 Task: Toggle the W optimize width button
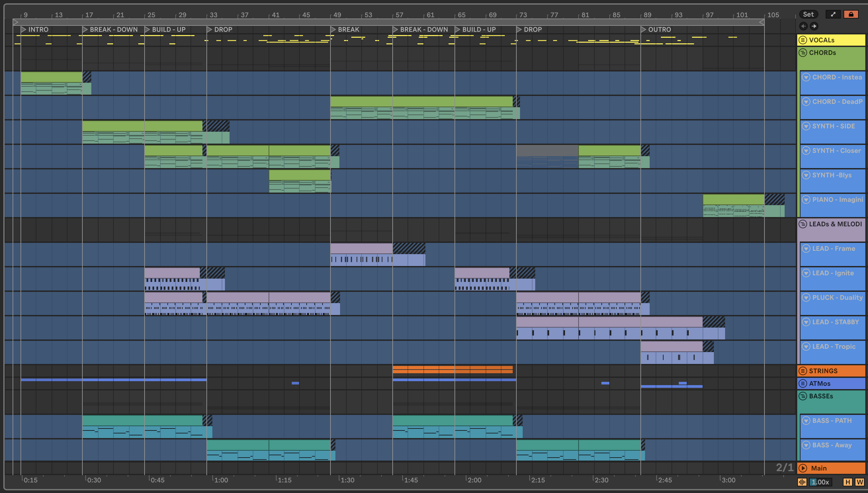click(x=859, y=482)
